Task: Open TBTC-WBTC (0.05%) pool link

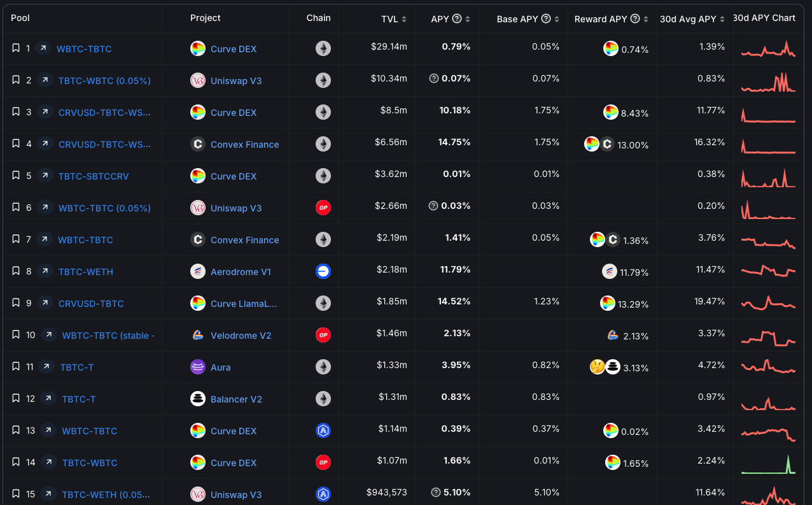Action: click(104, 81)
